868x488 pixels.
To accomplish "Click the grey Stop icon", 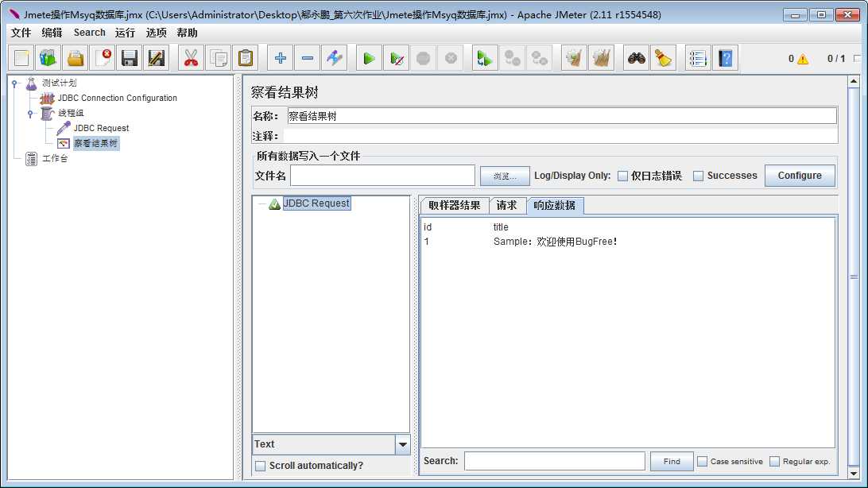I will 423,58.
